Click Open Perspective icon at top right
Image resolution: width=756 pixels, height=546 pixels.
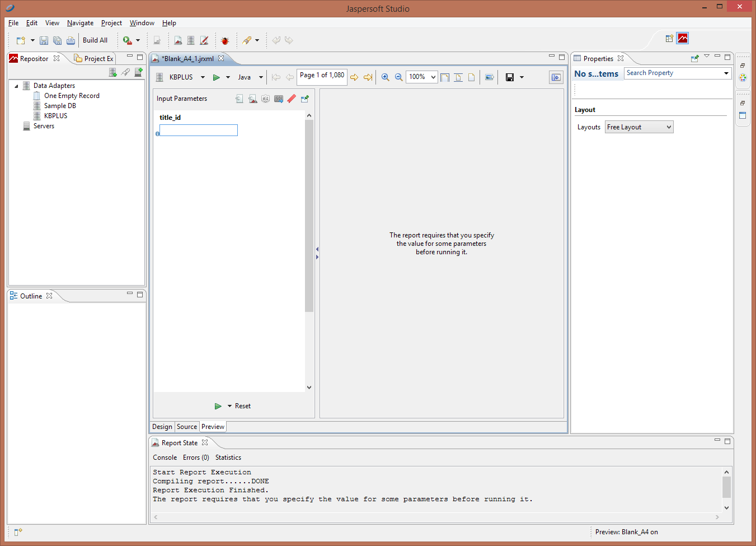(x=669, y=38)
